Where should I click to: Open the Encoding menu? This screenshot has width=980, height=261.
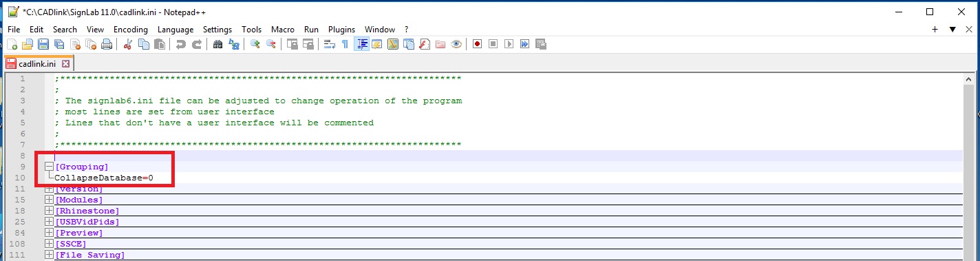pos(131,30)
